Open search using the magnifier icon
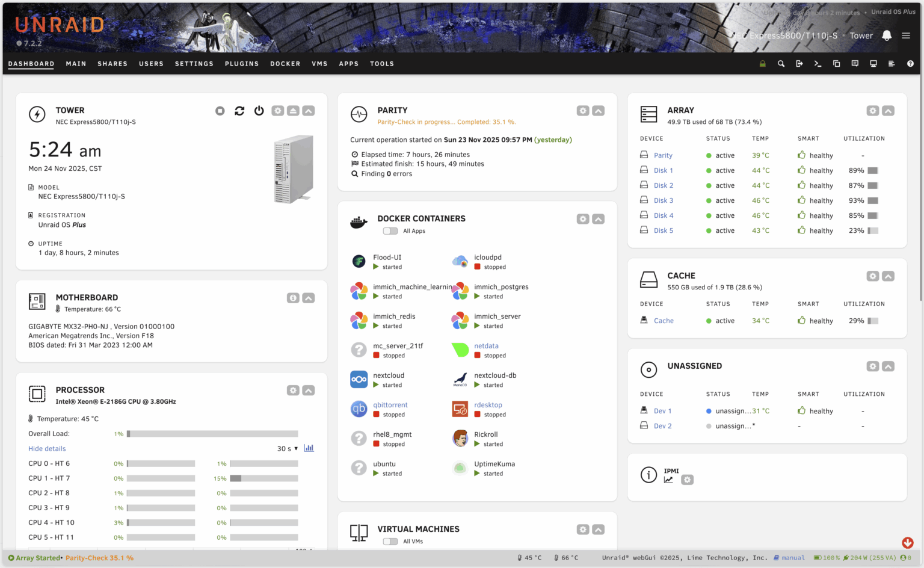This screenshot has height=568, width=924. tap(781, 63)
